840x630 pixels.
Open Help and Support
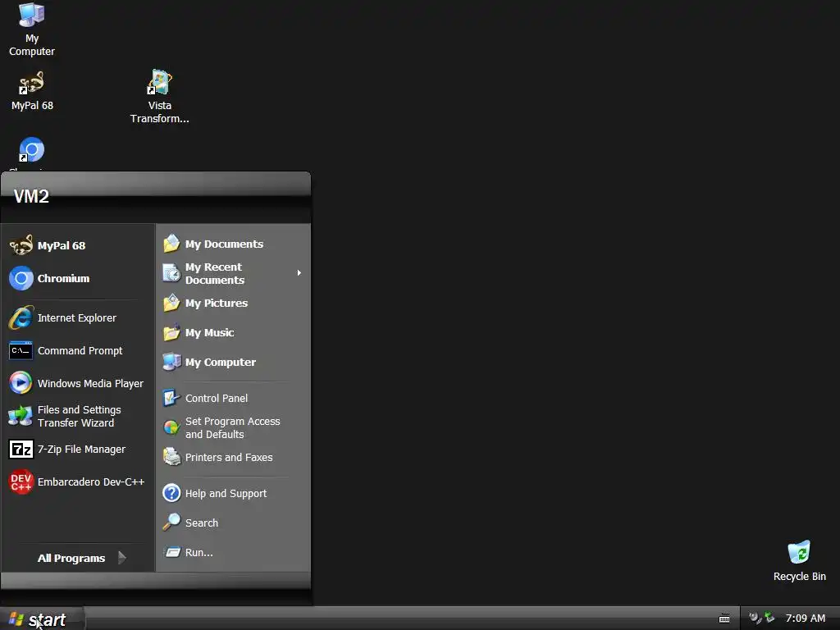click(233, 493)
